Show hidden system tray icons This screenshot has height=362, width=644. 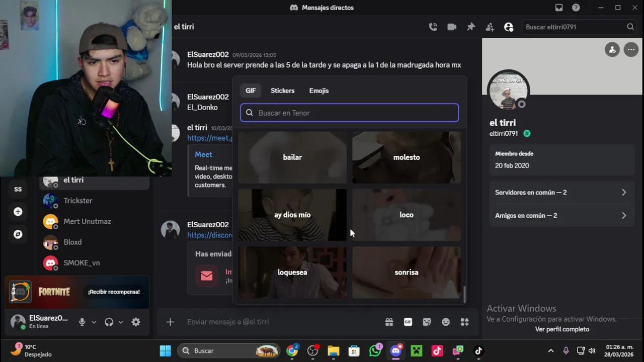[551, 351]
